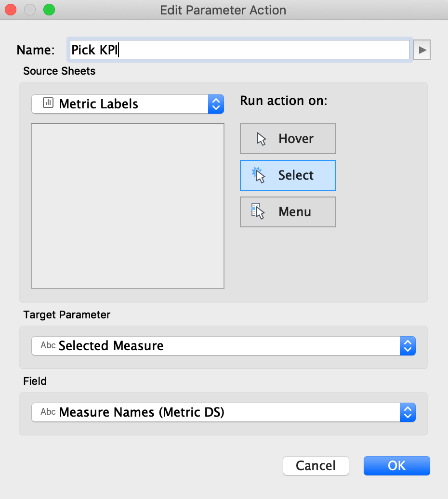Click the Select starburst cursor icon
The height and width of the screenshot is (499, 448).
pos(260,175)
